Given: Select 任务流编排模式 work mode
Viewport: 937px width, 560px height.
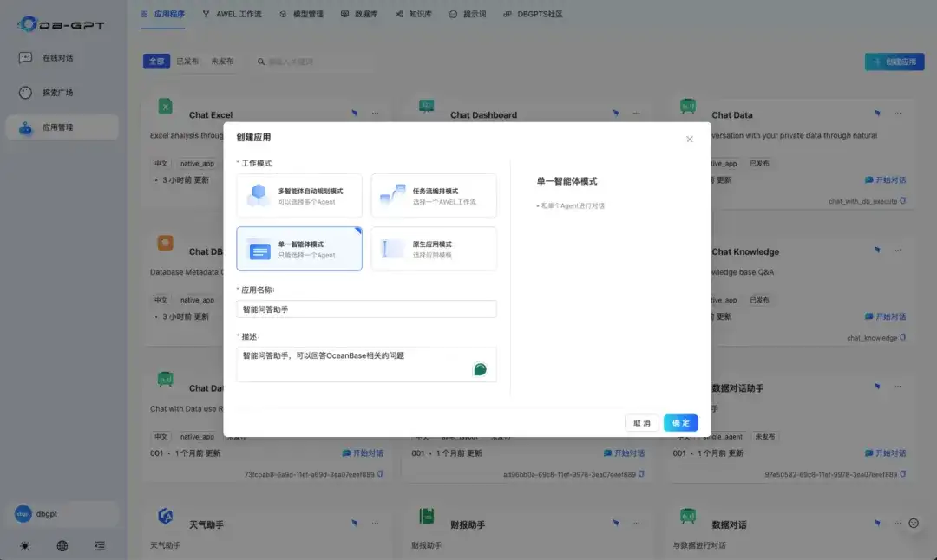Looking at the screenshot, I should coord(433,195).
